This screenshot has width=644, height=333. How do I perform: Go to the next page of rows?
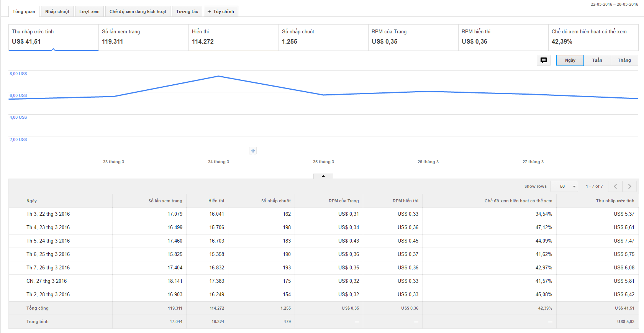click(x=629, y=187)
